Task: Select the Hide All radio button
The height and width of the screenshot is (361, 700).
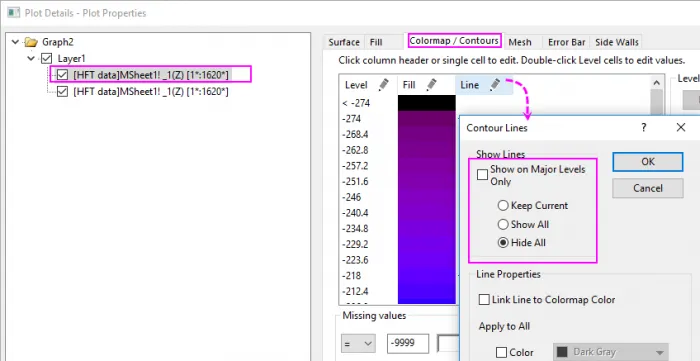Action: tap(503, 243)
